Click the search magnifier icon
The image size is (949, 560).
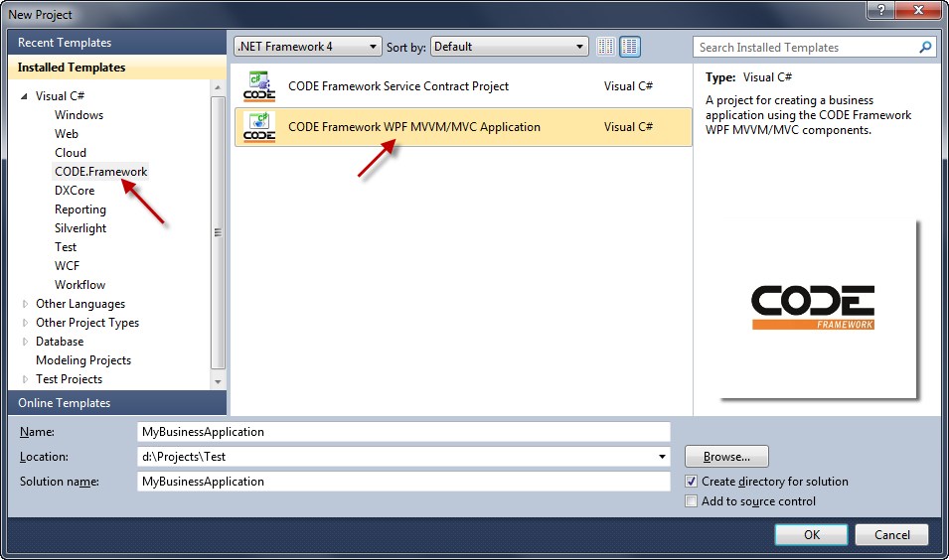[x=925, y=47]
